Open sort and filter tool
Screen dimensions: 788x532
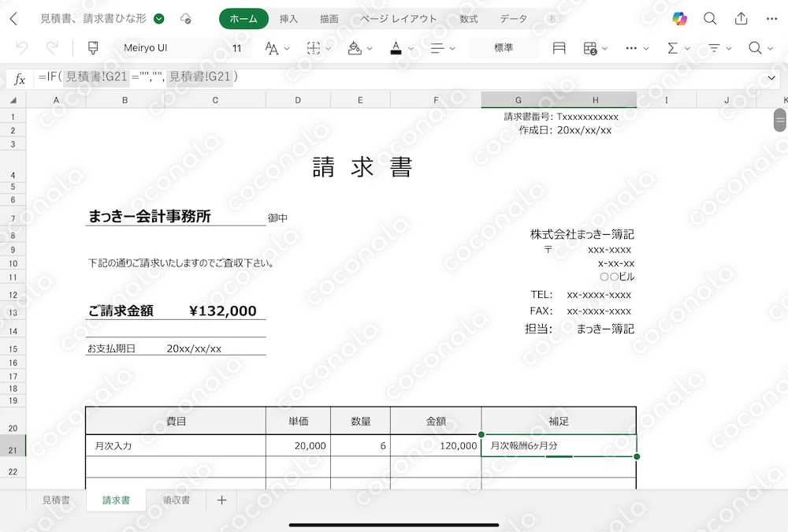[714, 48]
